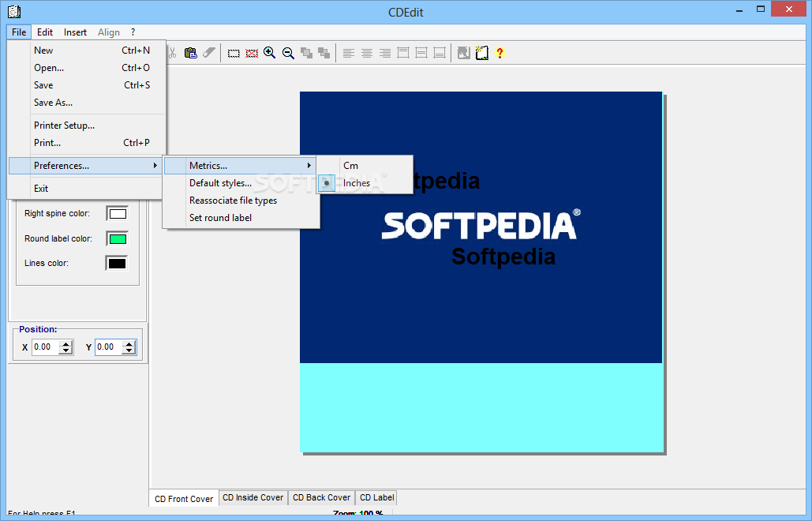The width and height of the screenshot is (812, 521).
Task: Switch to CD Inside Cover tab
Action: 253,497
